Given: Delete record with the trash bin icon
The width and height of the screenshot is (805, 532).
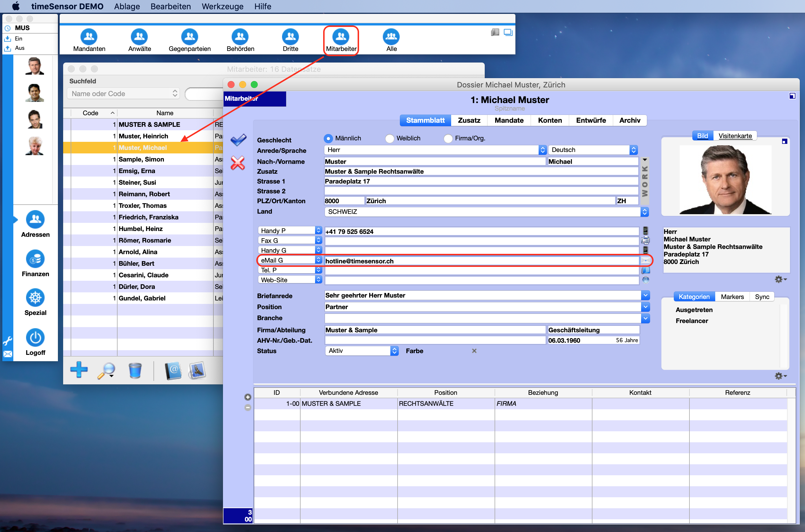Looking at the screenshot, I should coord(135,370).
